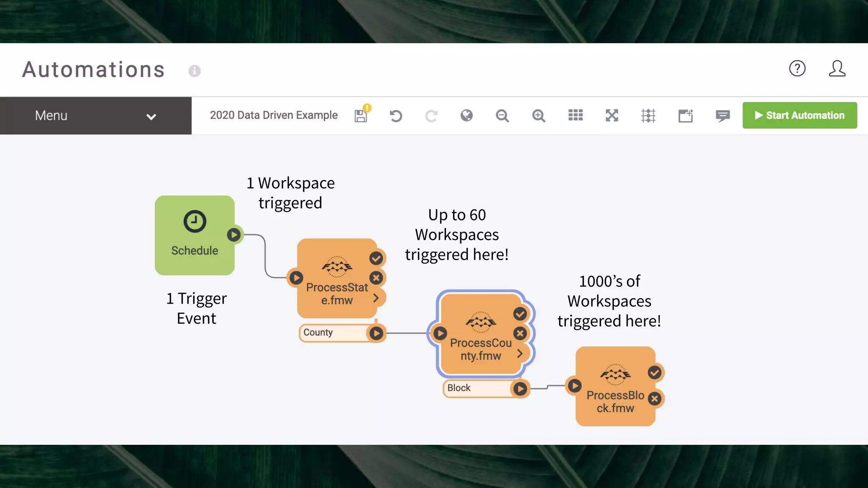This screenshot has width=868, height=488.
Task: Expand ProcessState.fmw output port chevron
Action: pyautogui.click(x=376, y=298)
